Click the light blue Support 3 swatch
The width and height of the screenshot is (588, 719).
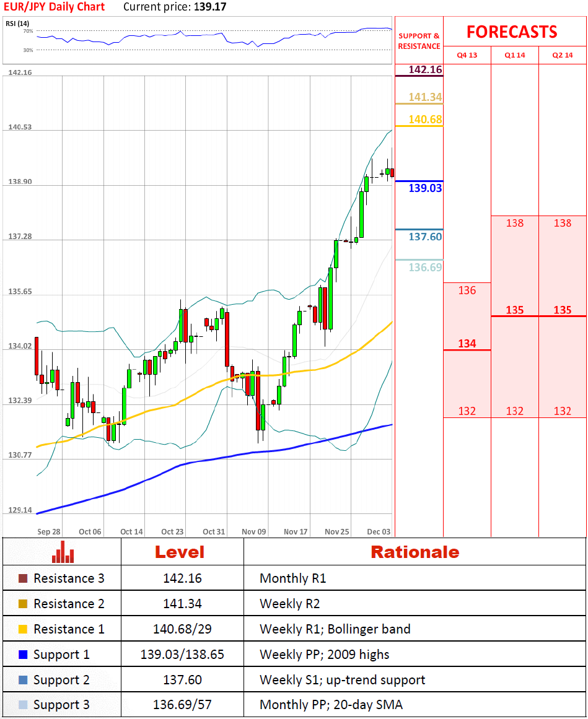coord(23,705)
